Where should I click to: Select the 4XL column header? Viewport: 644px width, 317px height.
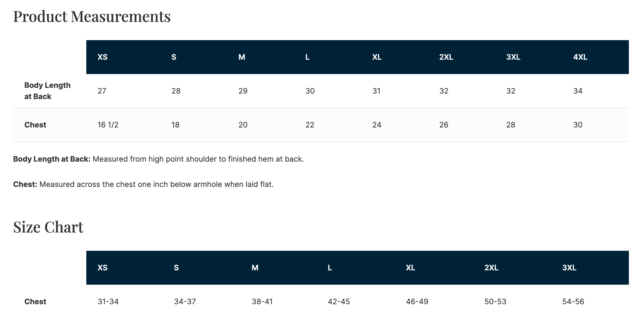point(580,57)
